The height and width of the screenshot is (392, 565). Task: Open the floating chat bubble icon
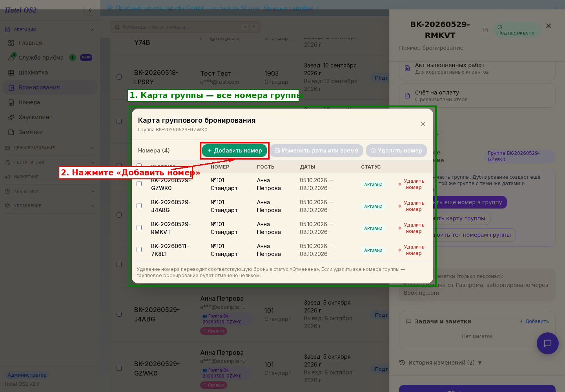547,343
